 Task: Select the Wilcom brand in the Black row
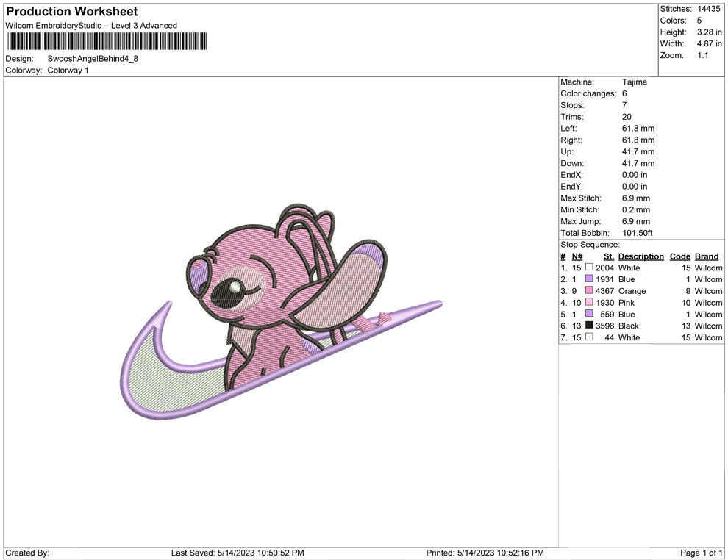(x=708, y=326)
